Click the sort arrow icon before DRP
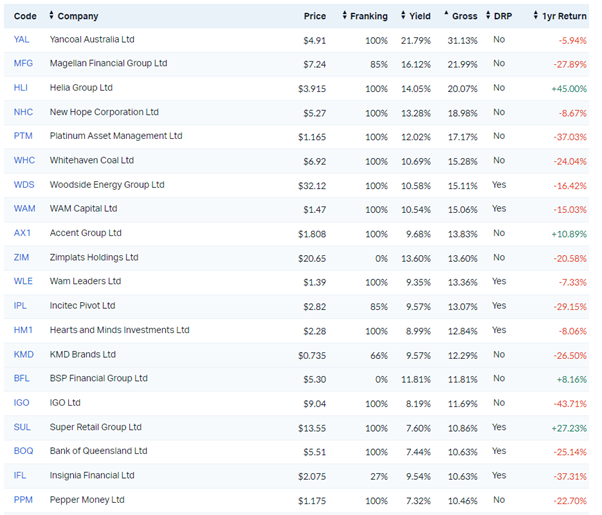 click(x=486, y=16)
